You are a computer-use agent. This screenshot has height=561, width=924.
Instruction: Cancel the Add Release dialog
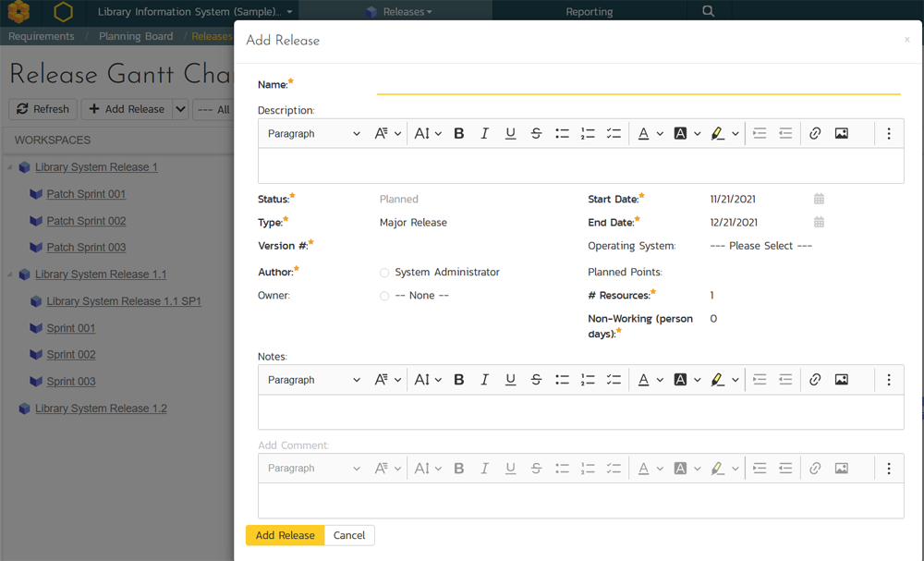pyautogui.click(x=349, y=535)
